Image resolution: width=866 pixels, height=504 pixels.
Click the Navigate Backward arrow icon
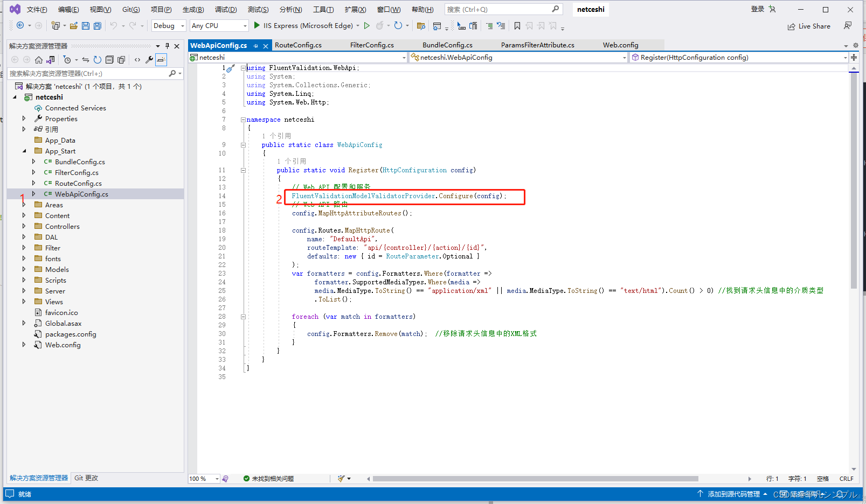(x=20, y=25)
